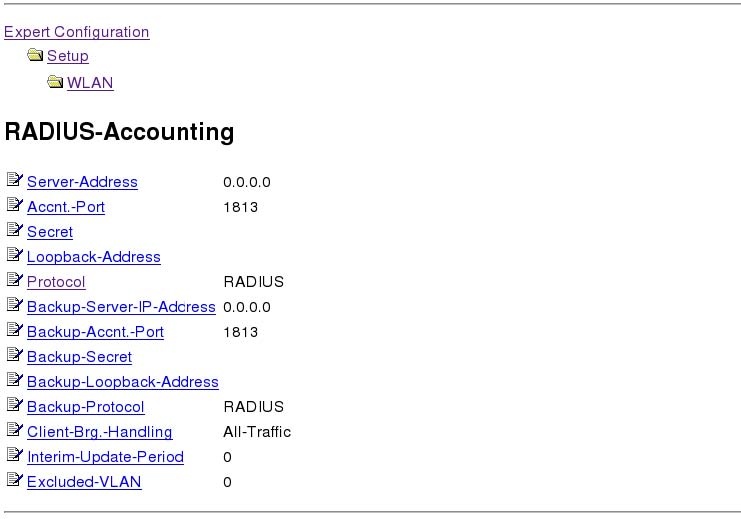The width and height of the screenshot is (741, 519).
Task: Open the Protocol setting link
Action: point(56,282)
